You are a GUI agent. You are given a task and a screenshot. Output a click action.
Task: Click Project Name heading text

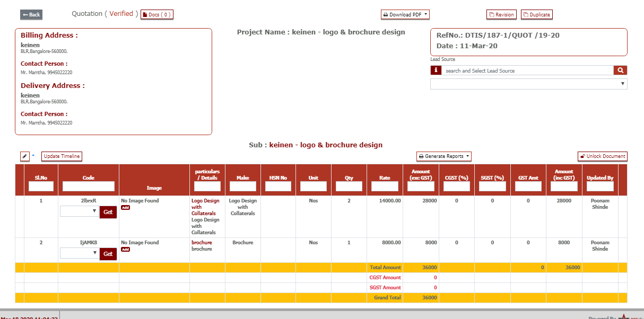321,32
